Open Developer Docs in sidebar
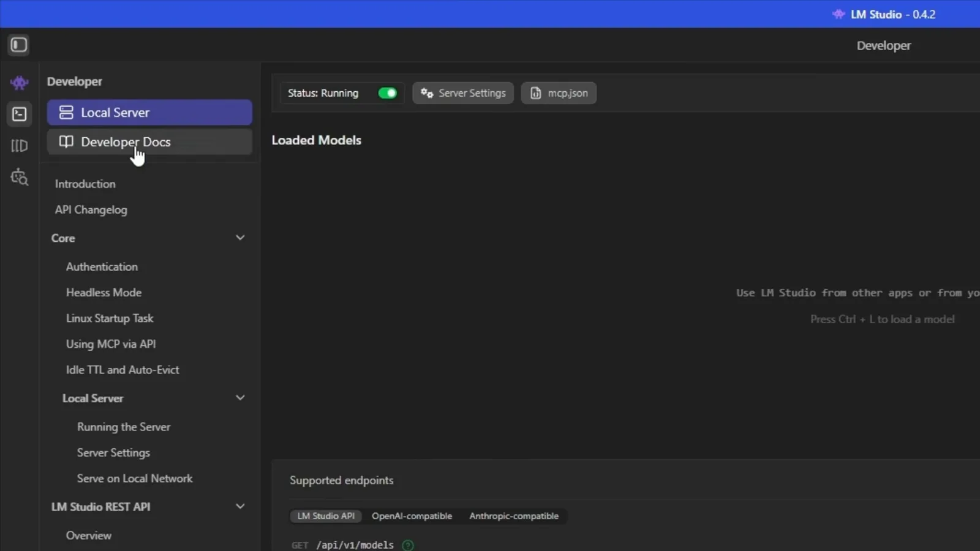Image resolution: width=980 pixels, height=551 pixels. click(149, 141)
